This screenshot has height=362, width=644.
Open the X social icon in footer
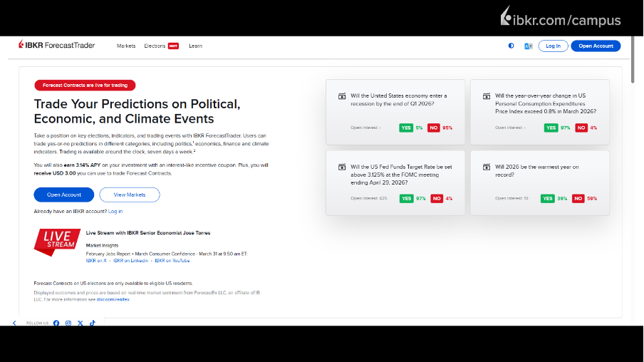point(80,323)
